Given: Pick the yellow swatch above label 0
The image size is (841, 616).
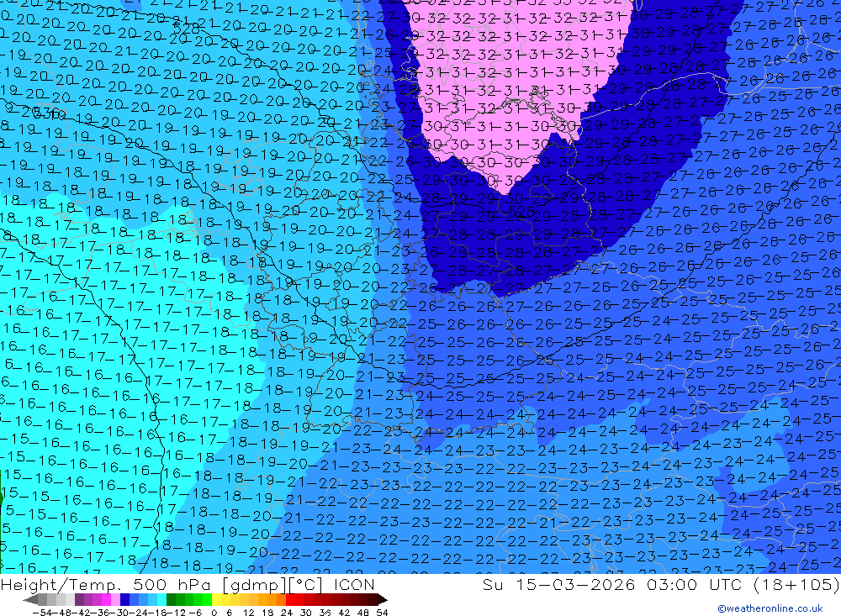Looking at the screenshot, I should point(216,600).
